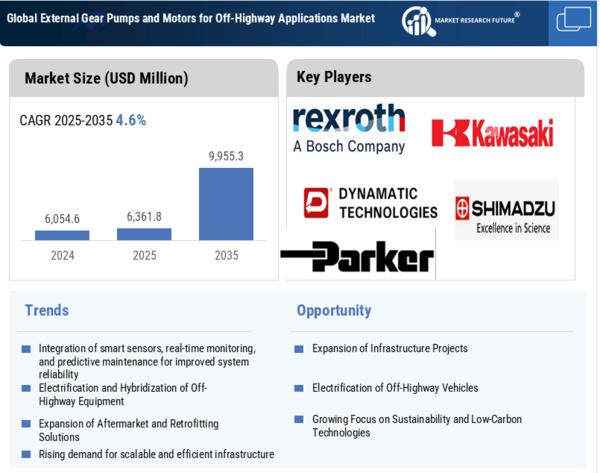Open the Dynamatic Technologies logo
Image resolution: width=600 pixels, height=473 pixels.
tap(371, 202)
